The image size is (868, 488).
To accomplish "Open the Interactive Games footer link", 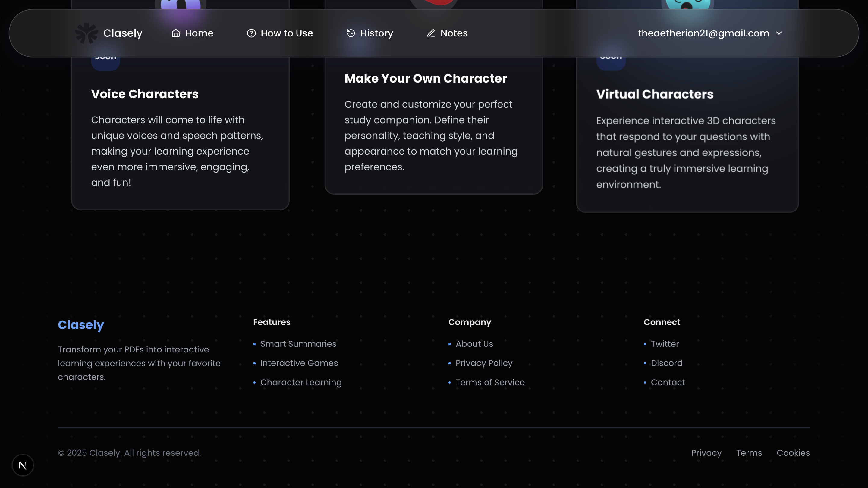I will point(299,363).
